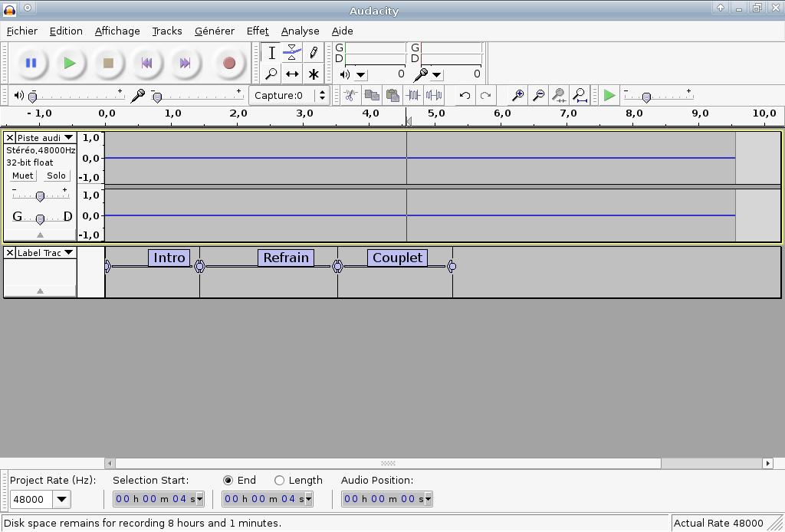
Task: Toggle Muet on the audio track
Action: (x=22, y=176)
